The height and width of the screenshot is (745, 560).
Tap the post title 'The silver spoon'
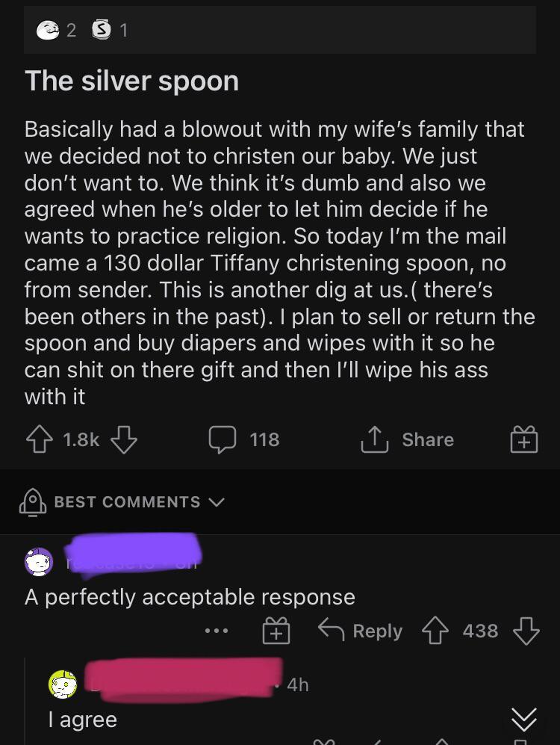tap(131, 81)
